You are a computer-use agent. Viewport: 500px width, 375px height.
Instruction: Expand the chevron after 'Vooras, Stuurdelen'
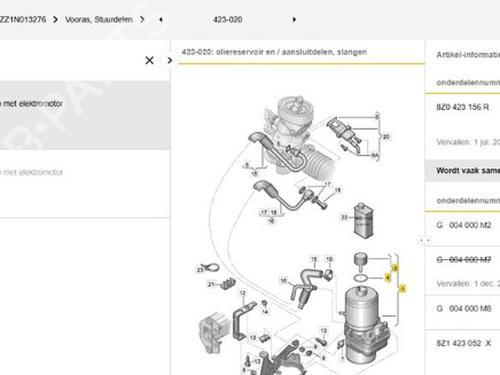(x=142, y=20)
